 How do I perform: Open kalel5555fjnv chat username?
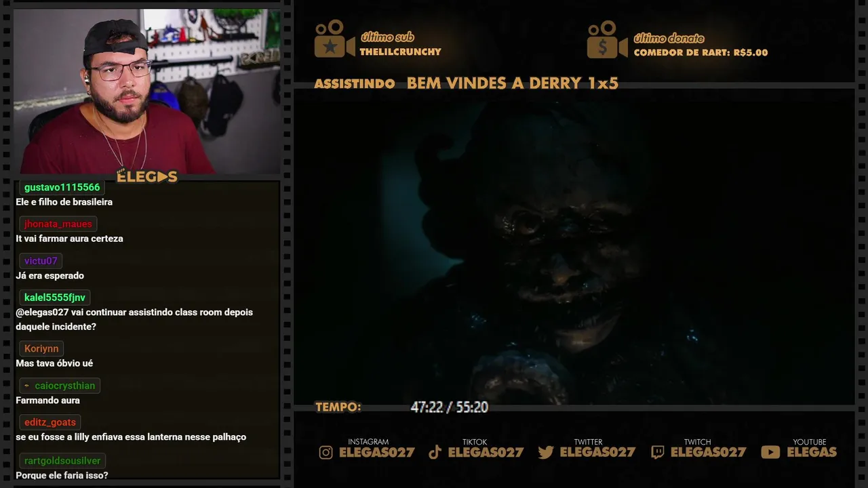coord(55,298)
